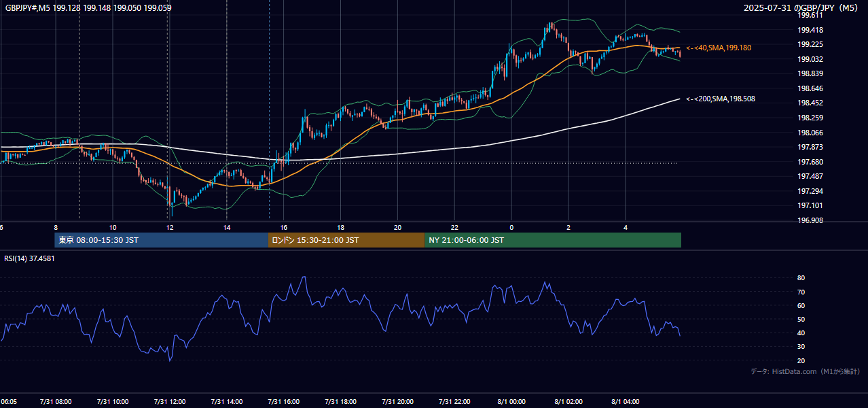Screen dimensions: 868x408
Task: Click the 7/31 18:00 date label
Action: coord(341,401)
